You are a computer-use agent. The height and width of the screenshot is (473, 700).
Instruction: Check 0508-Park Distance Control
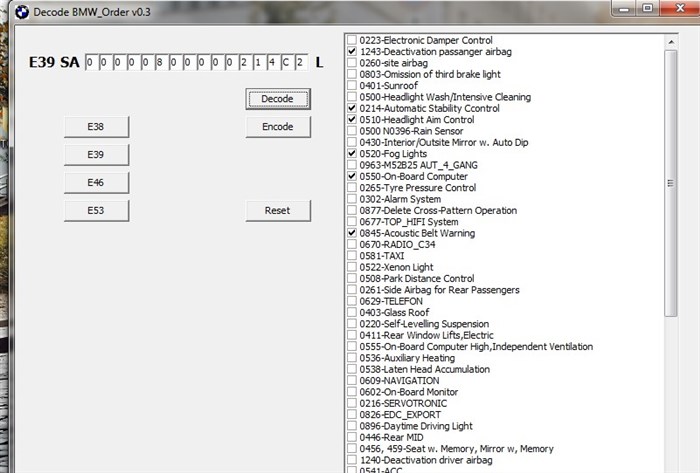click(352, 278)
